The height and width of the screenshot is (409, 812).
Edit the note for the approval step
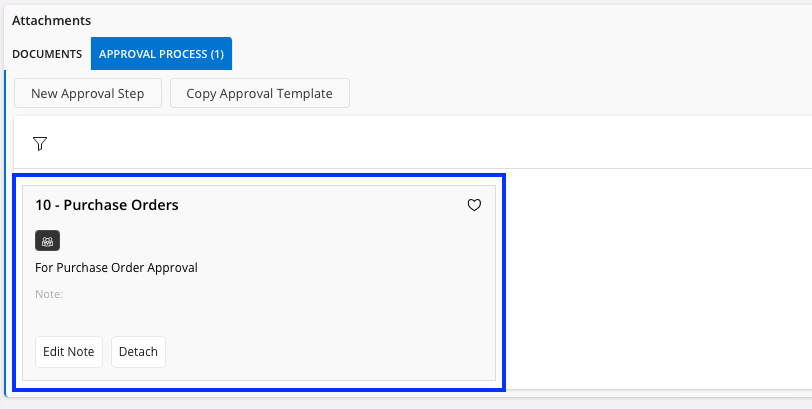[x=69, y=352]
